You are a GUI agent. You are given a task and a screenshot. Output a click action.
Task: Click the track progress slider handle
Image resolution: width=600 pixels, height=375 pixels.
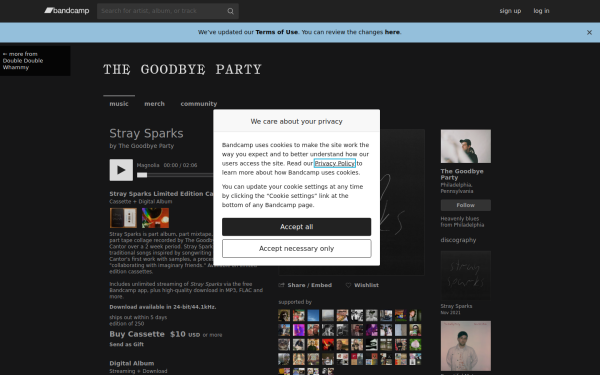point(142,175)
